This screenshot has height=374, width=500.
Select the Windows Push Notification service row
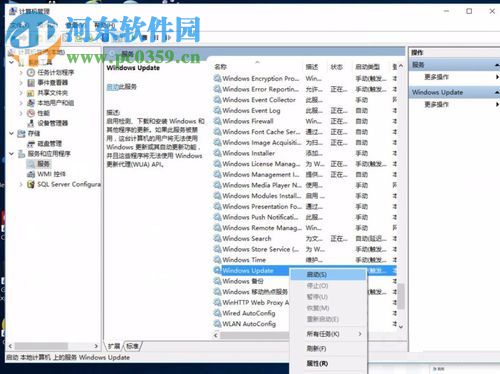305,217
